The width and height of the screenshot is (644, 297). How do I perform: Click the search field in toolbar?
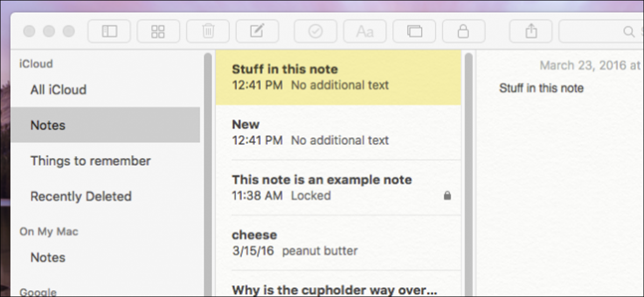pyautogui.click(x=601, y=31)
